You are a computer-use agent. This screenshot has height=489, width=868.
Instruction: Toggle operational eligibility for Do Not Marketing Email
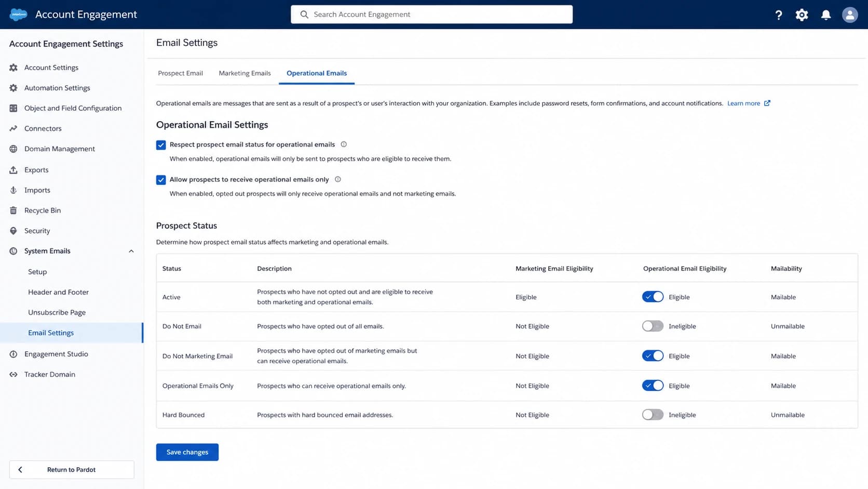[x=653, y=356]
